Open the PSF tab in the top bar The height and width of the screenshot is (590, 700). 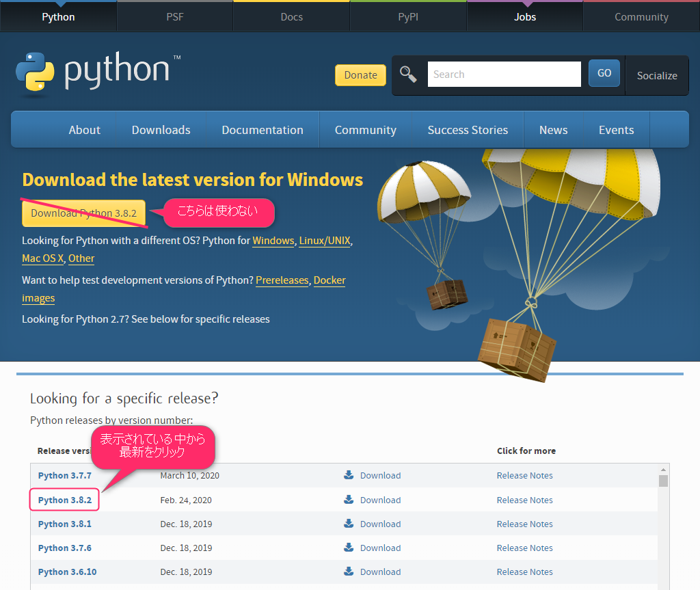pos(175,16)
